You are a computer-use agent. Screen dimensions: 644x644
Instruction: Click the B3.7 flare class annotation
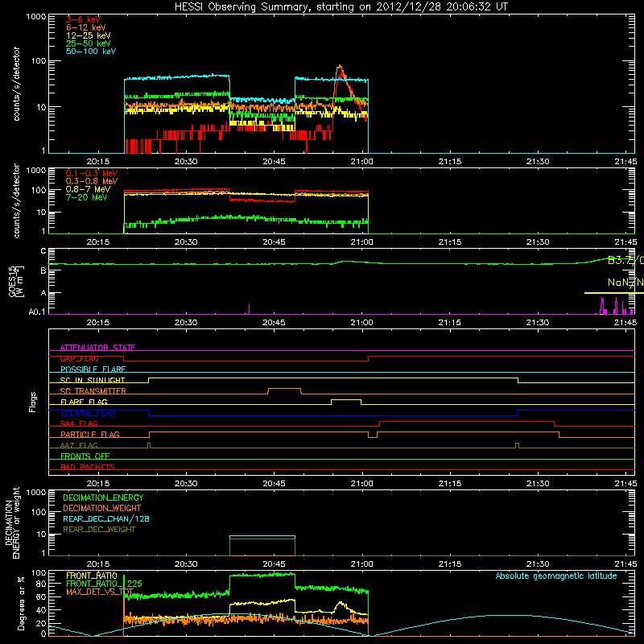(x=625, y=260)
